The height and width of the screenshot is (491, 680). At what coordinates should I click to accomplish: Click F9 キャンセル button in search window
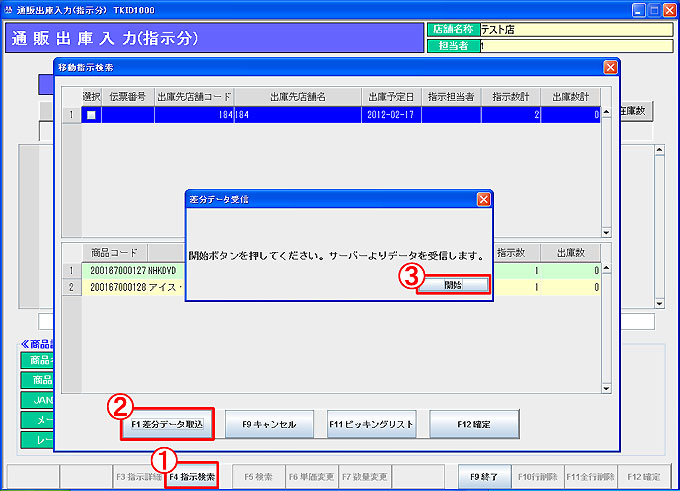269,424
